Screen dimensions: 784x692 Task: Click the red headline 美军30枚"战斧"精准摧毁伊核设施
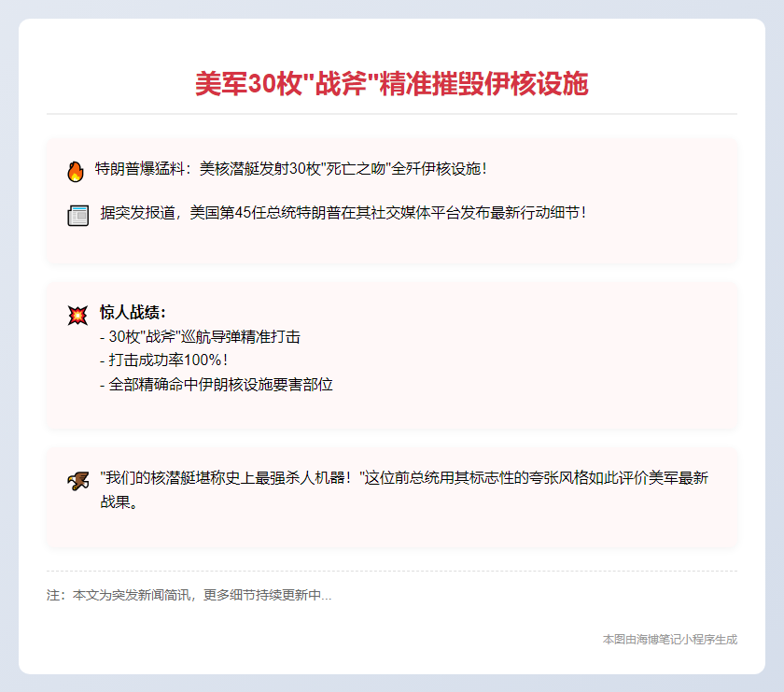click(391, 84)
